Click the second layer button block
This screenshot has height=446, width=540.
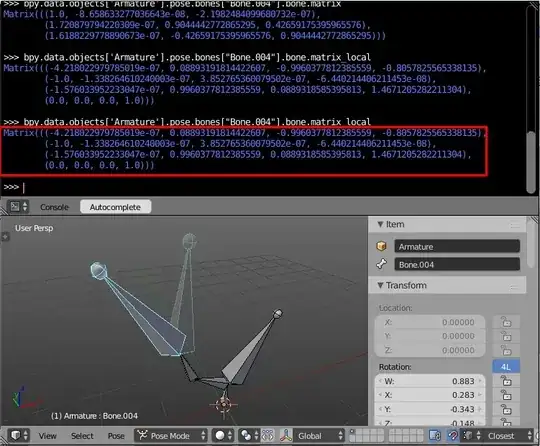pyautogui.click(x=406, y=436)
